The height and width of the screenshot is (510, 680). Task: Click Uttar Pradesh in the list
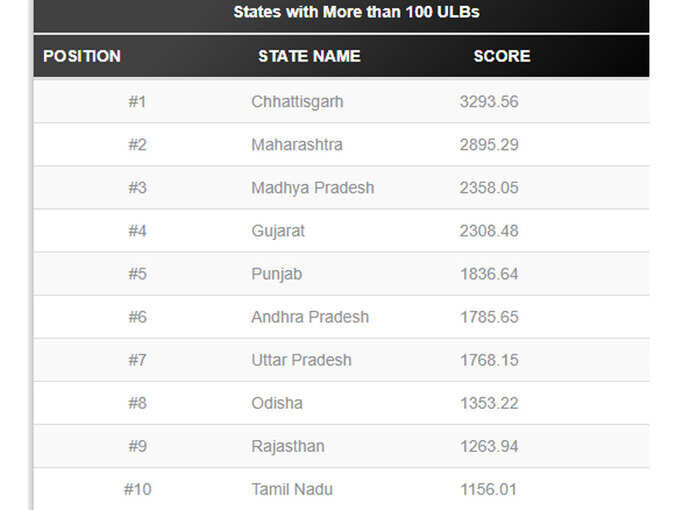click(301, 360)
